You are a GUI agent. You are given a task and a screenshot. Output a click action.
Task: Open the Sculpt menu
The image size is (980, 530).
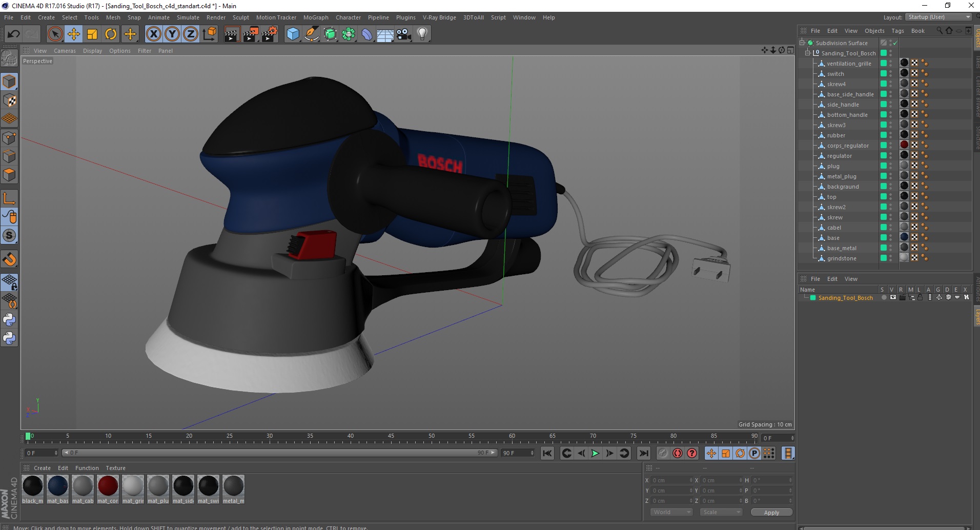pyautogui.click(x=241, y=17)
